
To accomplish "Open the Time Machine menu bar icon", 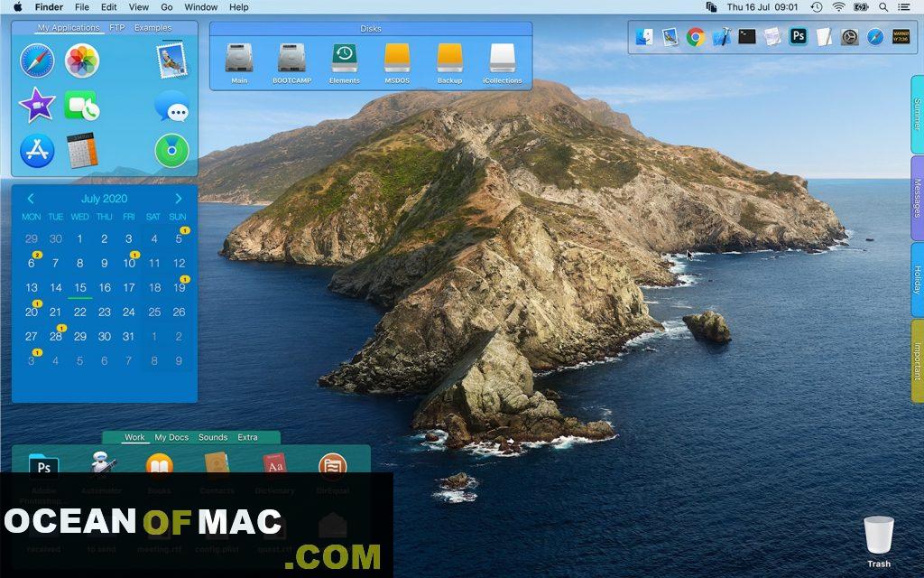I will (x=816, y=7).
